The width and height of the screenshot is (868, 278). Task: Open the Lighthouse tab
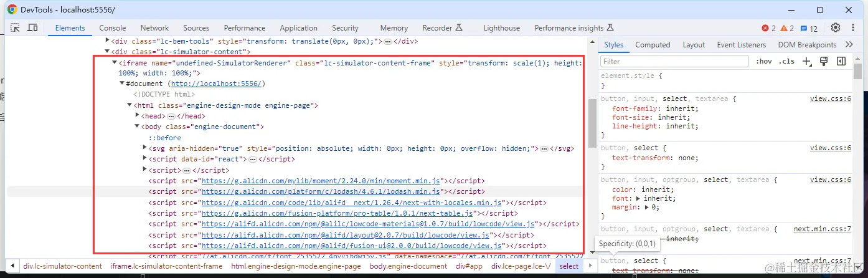click(x=501, y=28)
